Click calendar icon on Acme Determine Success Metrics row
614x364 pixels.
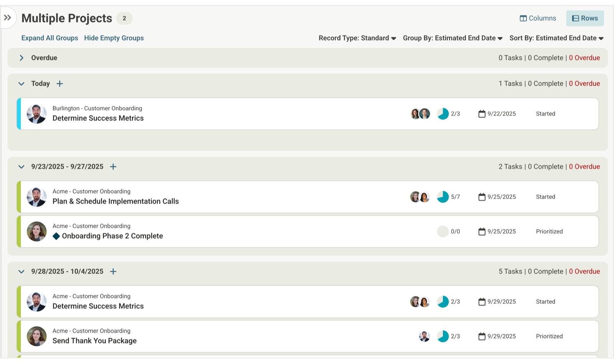coord(482,301)
